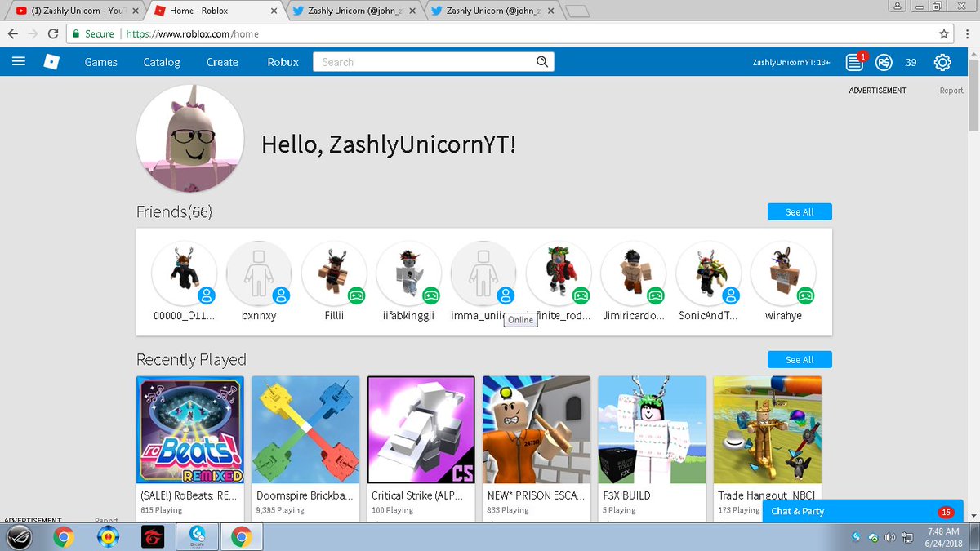Click the ZashlyUnicornYT username link

[x=791, y=63]
